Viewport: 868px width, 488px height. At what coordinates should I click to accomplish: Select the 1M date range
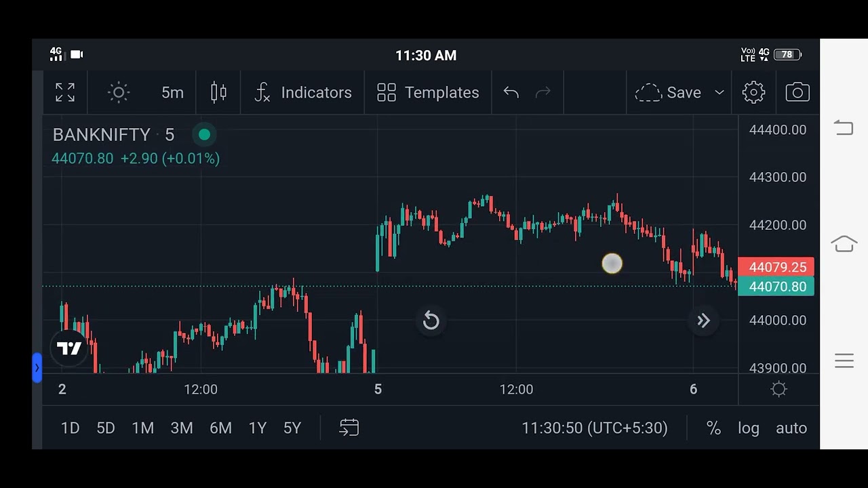pos(143,428)
